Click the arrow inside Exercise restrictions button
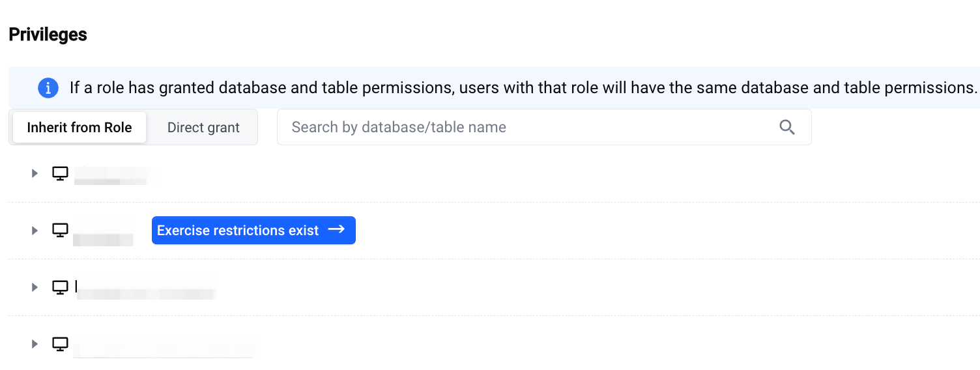 (336, 230)
